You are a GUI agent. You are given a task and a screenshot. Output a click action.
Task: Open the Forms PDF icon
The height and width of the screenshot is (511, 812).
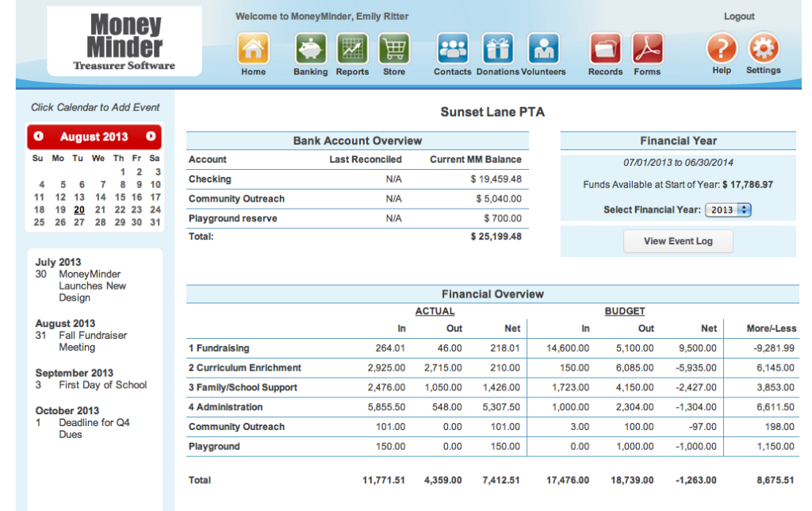pyautogui.click(x=647, y=48)
